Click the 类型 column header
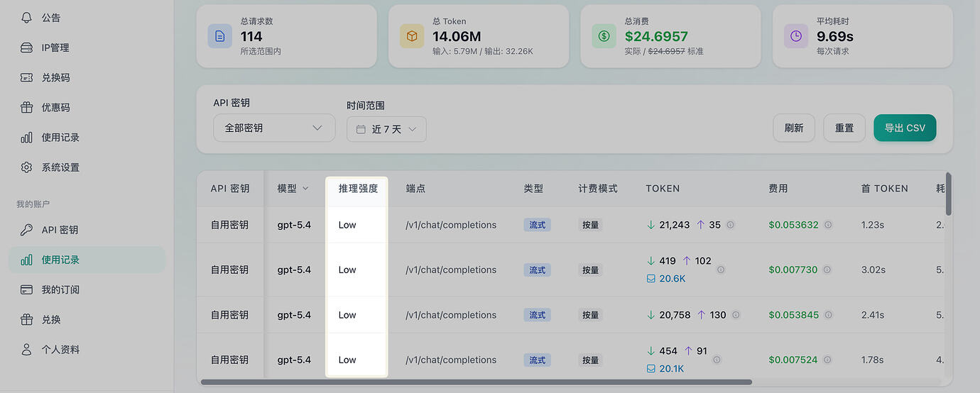980x393 pixels. [533, 189]
